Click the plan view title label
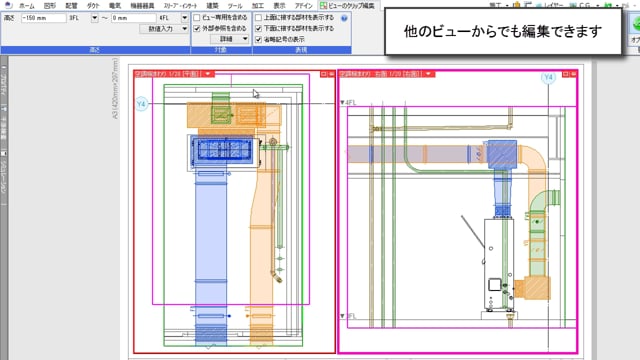Viewport: 640px width, 360px height. [167, 74]
